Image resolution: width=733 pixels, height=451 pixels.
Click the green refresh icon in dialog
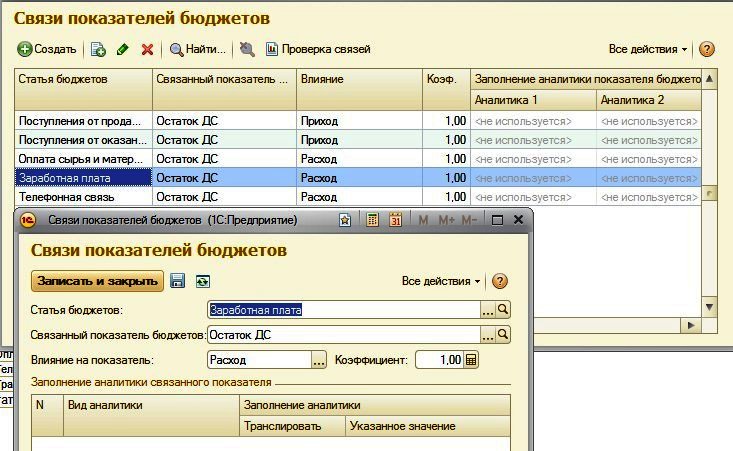[203, 282]
